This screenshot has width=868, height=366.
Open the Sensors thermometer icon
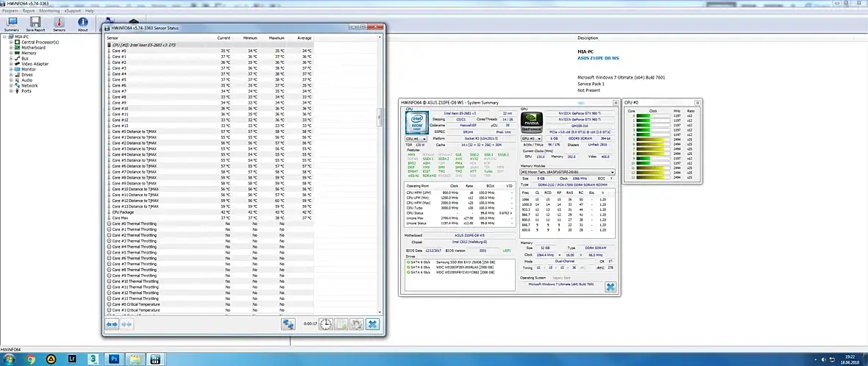pyautogui.click(x=60, y=24)
